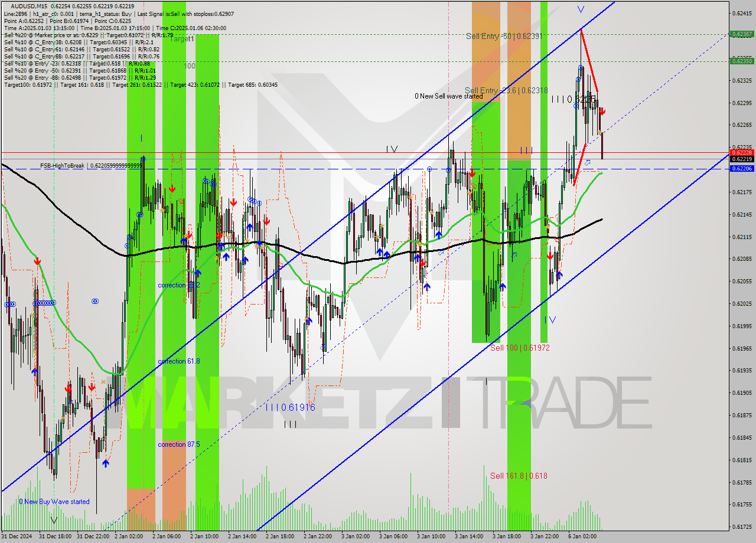Select the 'correction 87.5' label
The height and width of the screenshot is (543, 756).
click(x=179, y=444)
